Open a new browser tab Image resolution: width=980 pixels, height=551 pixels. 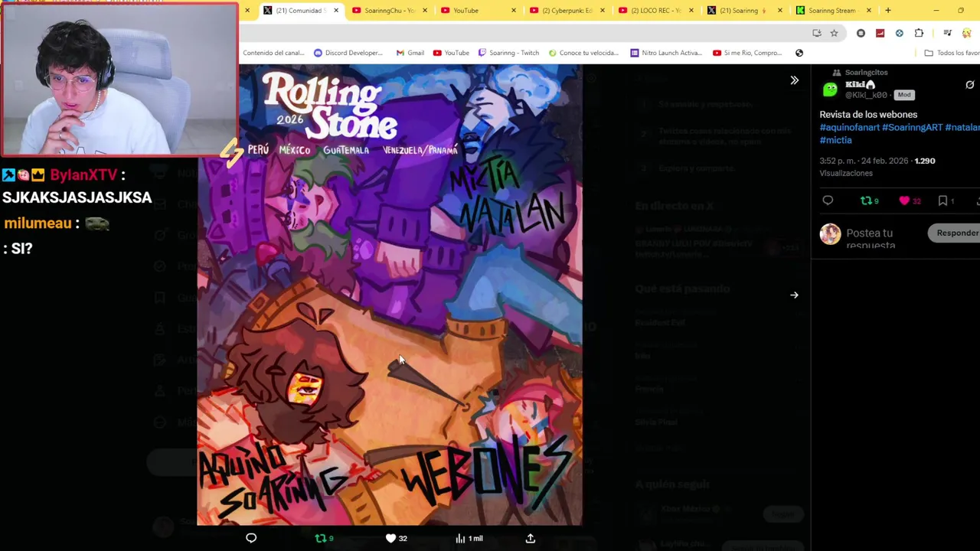(x=888, y=11)
